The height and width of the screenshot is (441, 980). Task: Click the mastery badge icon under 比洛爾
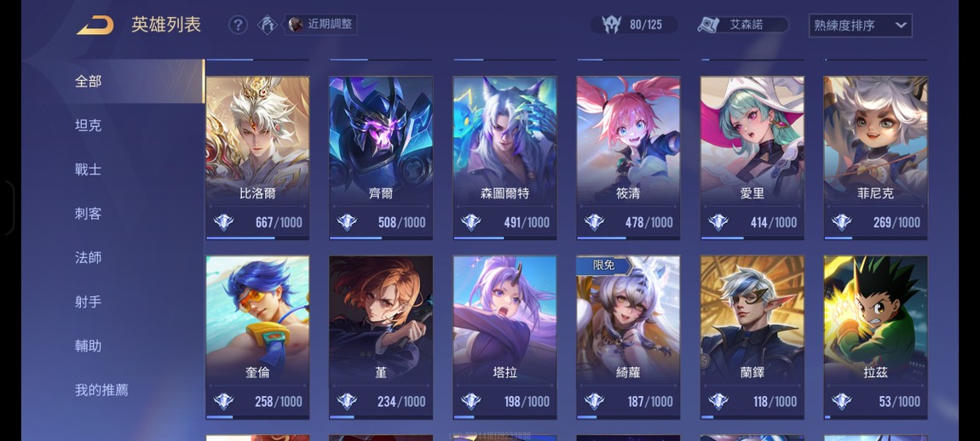pyautogui.click(x=224, y=222)
